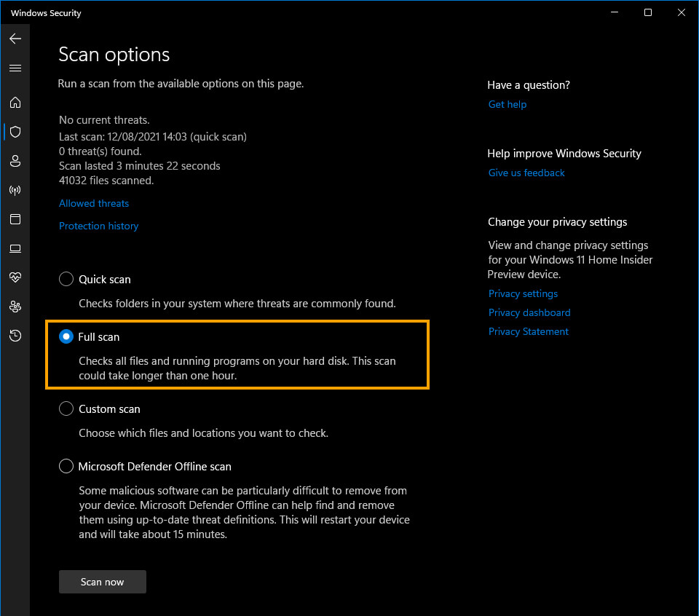Close the Windows Security window
The image size is (699, 616).
(x=682, y=12)
